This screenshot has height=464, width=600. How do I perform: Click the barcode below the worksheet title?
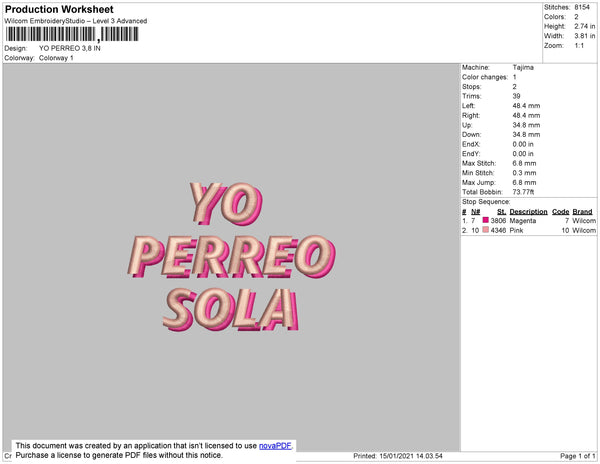point(72,34)
